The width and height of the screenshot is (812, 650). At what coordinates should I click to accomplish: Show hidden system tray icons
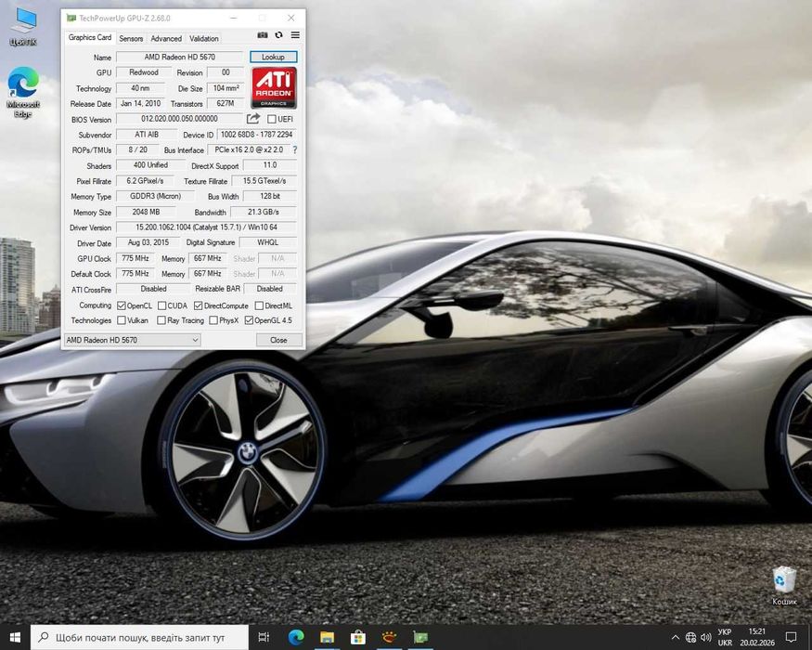click(675, 638)
